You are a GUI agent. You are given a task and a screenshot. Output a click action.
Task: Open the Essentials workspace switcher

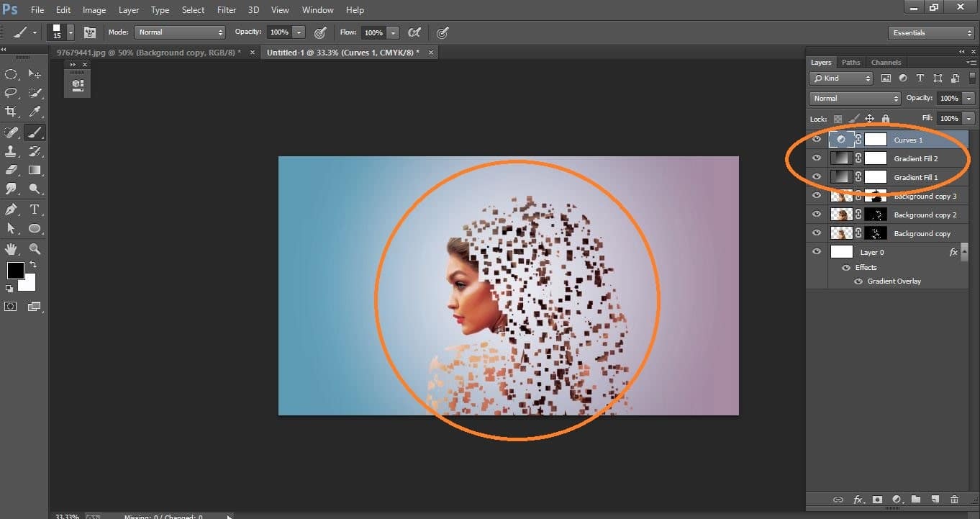pyautogui.click(x=931, y=32)
